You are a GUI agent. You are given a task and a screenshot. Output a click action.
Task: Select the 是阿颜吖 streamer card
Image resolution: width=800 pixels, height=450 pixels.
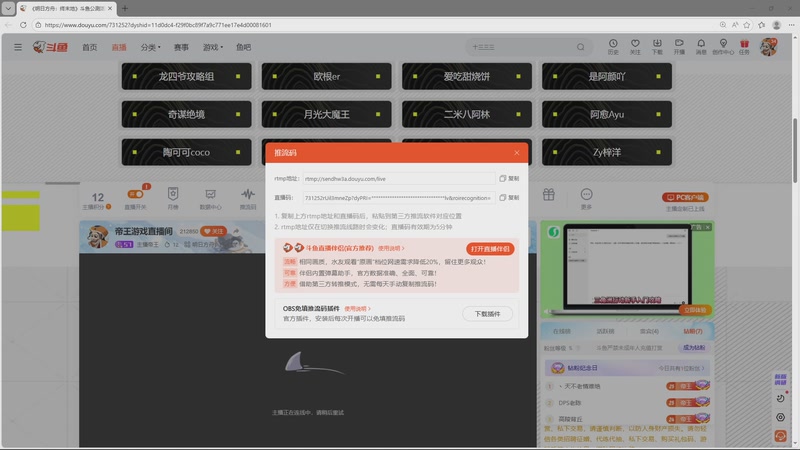pos(607,77)
